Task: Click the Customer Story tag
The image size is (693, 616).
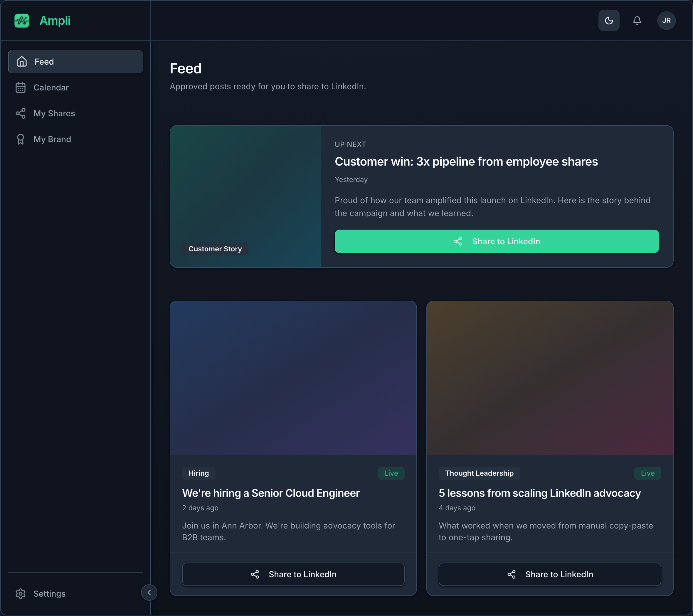Action: [x=215, y=248]
